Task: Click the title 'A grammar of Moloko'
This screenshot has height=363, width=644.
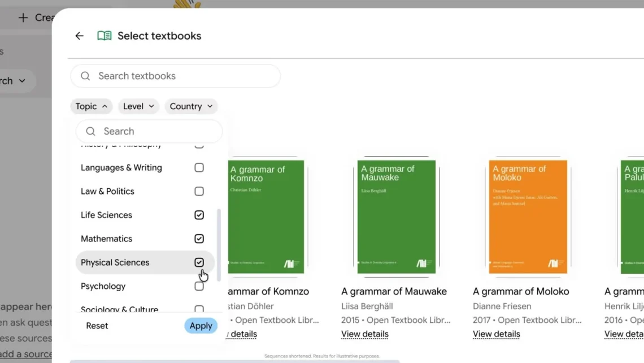Action: coord(521,291)
